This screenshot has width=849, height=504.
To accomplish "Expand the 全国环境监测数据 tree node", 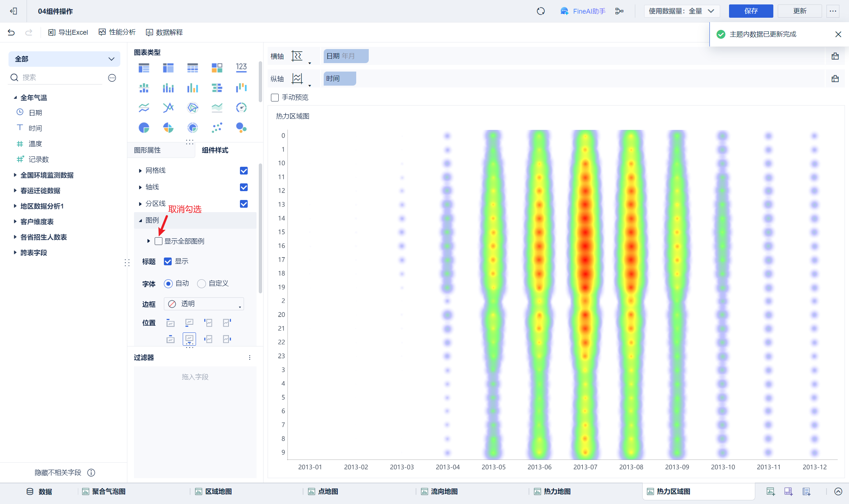I will [15, 175].
